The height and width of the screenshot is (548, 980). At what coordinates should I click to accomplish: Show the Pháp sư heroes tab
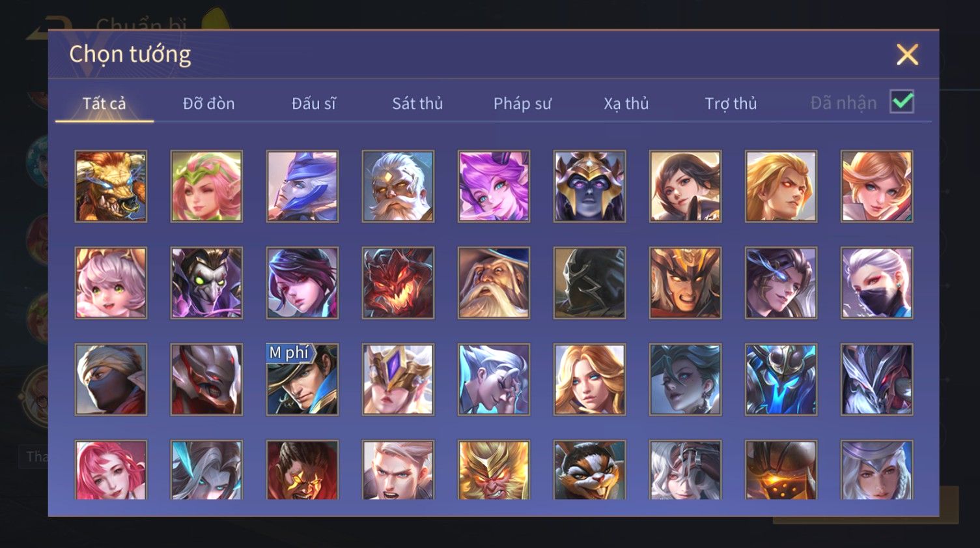point(522,103)
